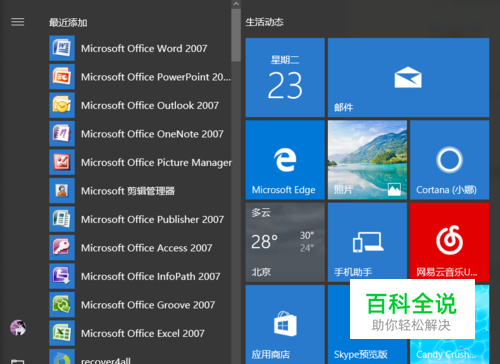Select Microsoft Office OneNote 2007 label

(x=152, y=134)
